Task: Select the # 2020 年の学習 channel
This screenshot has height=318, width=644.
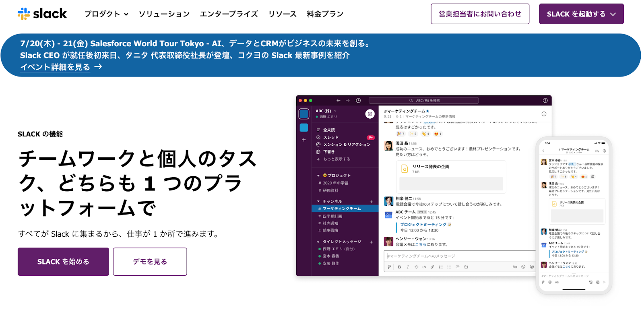Action: pyautogui.click(x=333, y=183)
